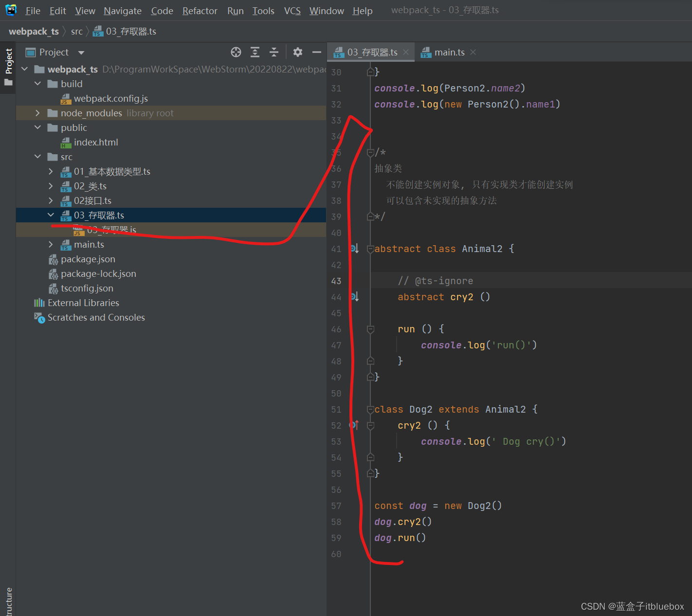Click implemented-by gutter icon at line 41
This screenshot has height=616, width=692.
(x=355, y=249)
